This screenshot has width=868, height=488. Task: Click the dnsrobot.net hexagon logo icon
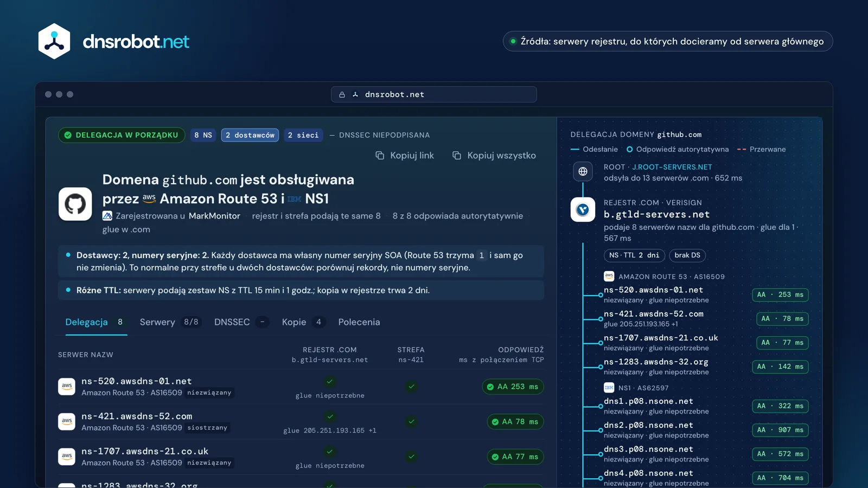(x=54, y=41)
